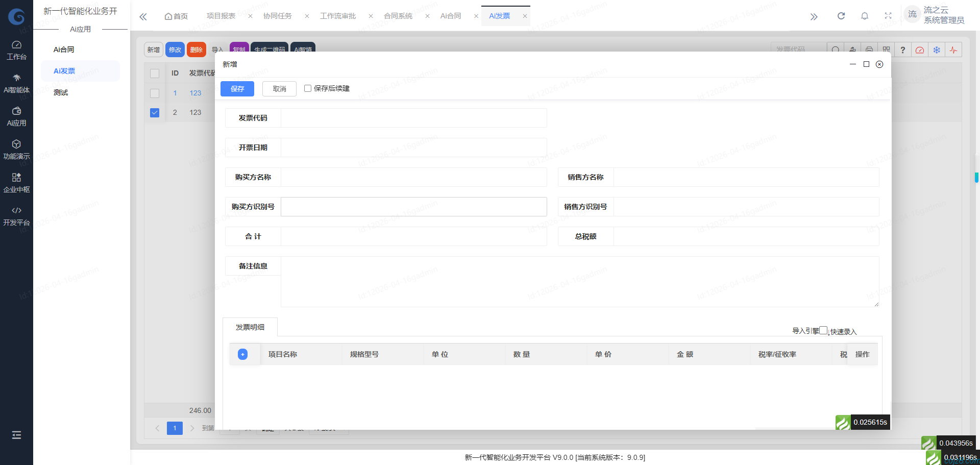Image resolution: width=980 pixels, height=465 pixels.
Task: Click the red performance gauge icon
Action: 920,50
